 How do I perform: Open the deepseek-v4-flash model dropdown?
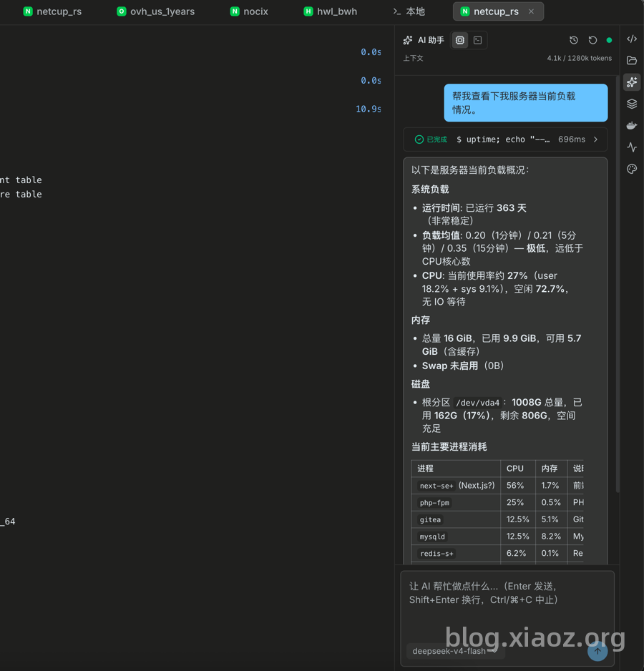tap(455, 651)
